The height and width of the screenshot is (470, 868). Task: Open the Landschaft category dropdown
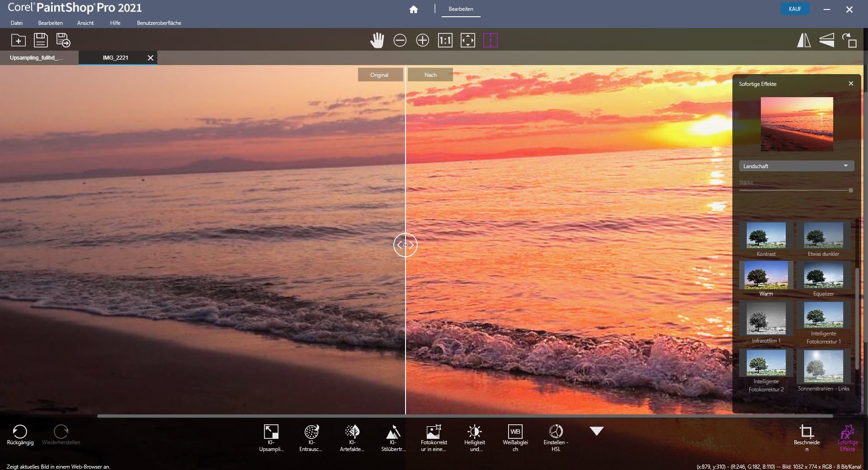(796, 166)
